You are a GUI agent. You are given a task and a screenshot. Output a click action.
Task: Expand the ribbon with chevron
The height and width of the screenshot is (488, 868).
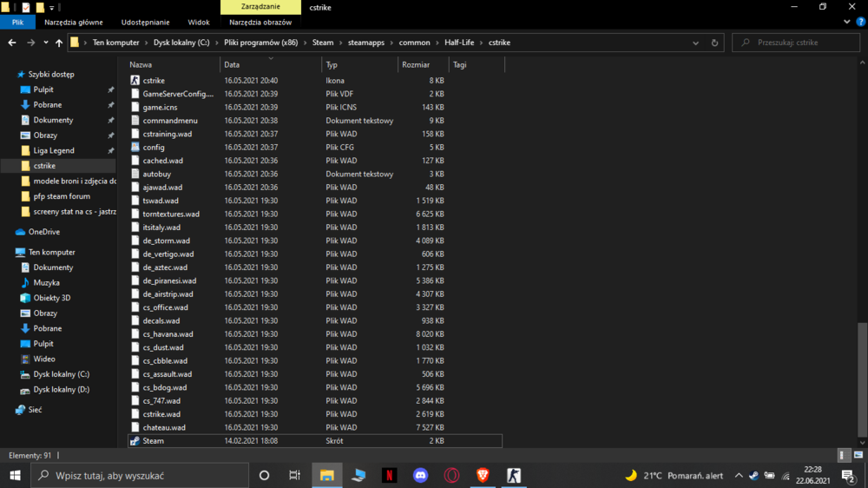[x=846, y=23]
